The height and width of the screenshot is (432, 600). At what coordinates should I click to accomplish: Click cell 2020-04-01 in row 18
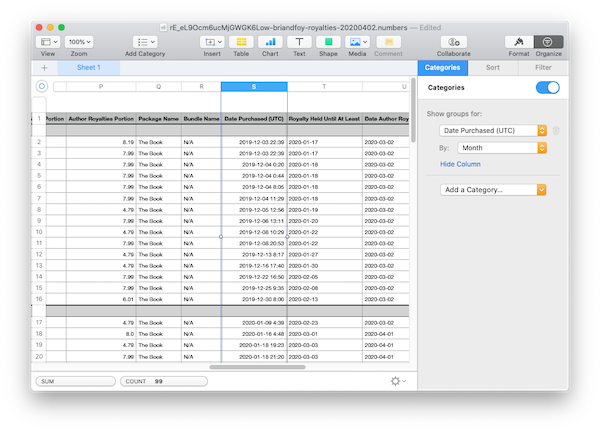(386, 334)
